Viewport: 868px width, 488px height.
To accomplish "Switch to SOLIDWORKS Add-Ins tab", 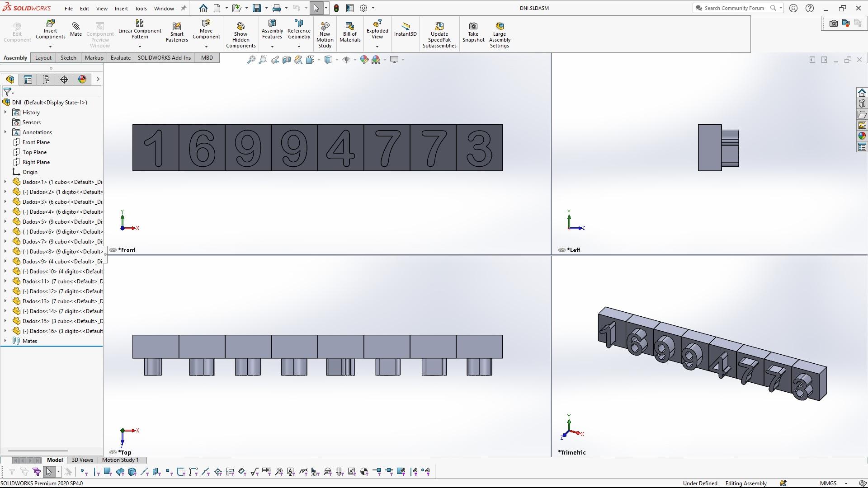I will tap(164, 58).
